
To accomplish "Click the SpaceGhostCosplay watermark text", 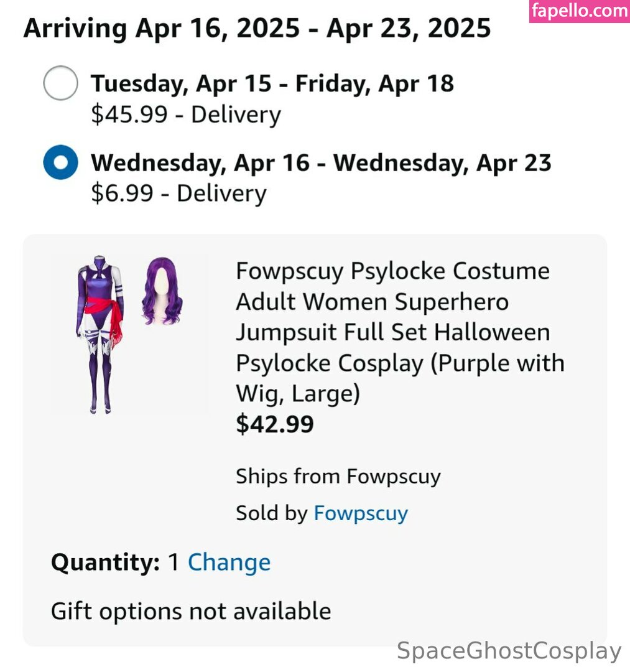I will (x=509, y=651).
